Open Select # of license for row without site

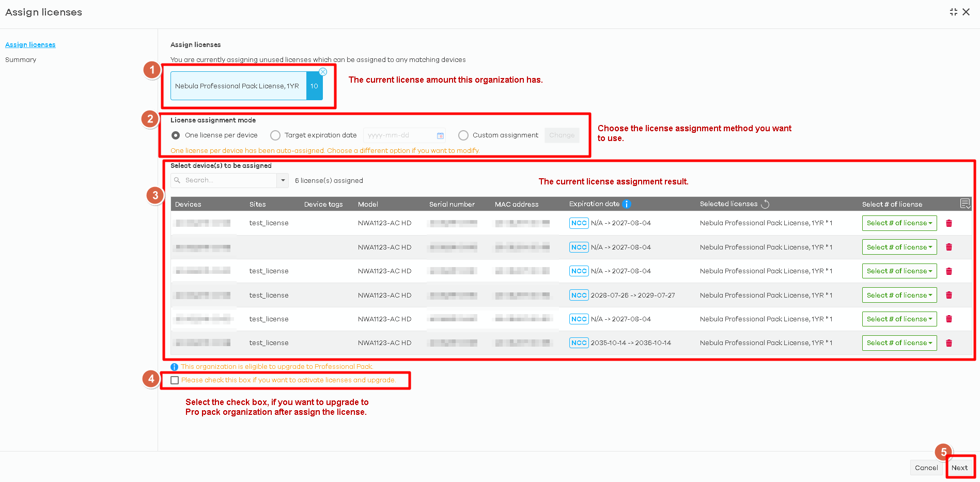[899, 247]
